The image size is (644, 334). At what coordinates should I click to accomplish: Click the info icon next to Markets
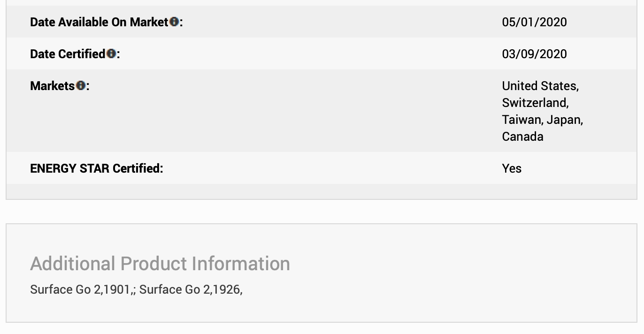point(81,85)
